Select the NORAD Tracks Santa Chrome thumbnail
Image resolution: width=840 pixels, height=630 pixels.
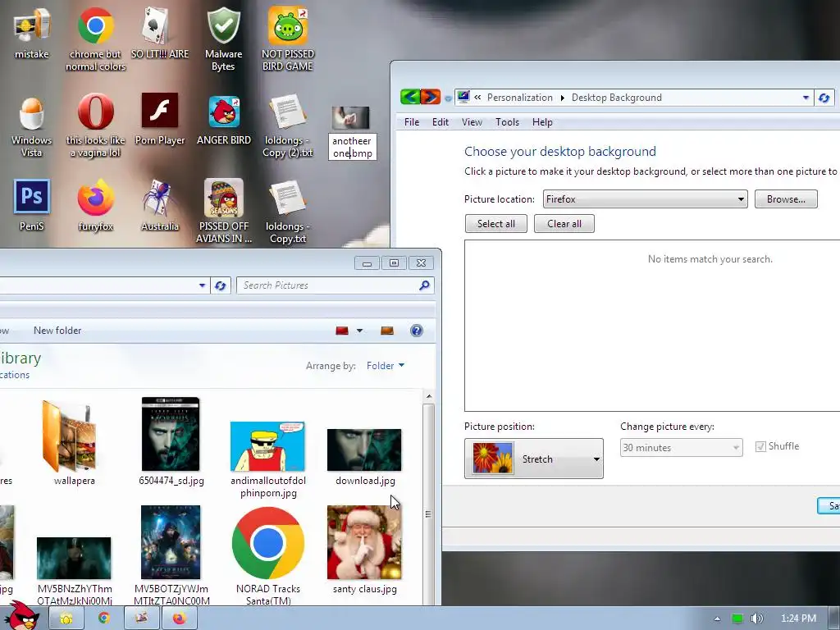pyautogui.click(x=268, y=543)
